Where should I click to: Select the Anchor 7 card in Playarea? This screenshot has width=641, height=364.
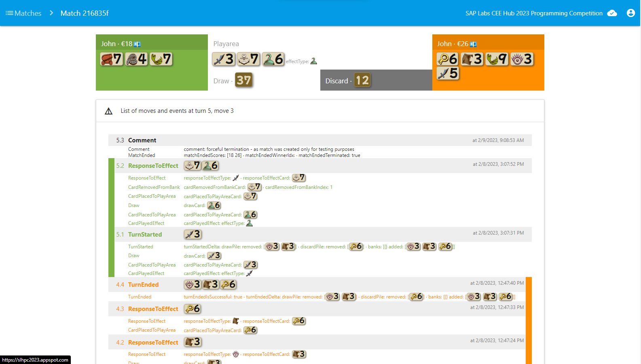(x=248, y=59)
